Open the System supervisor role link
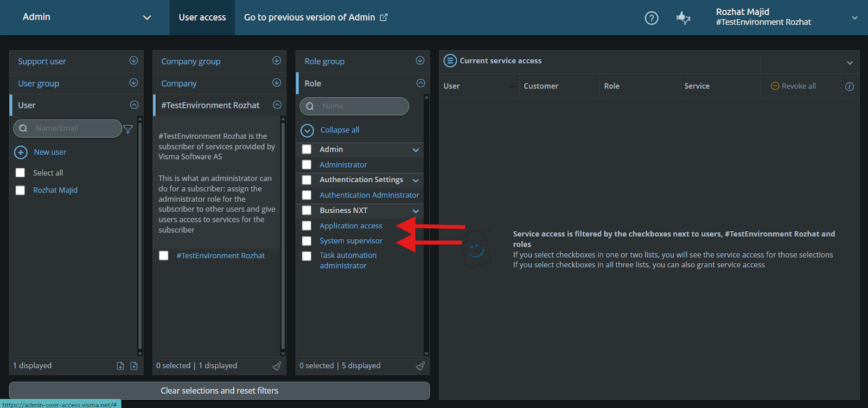The image size is (868, 408). click(351, 241)
